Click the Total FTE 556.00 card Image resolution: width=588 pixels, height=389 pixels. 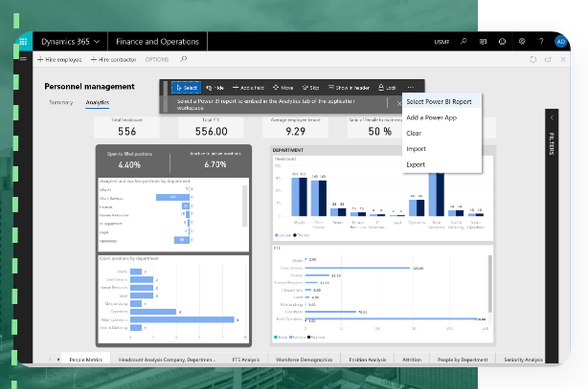point(211,128)
